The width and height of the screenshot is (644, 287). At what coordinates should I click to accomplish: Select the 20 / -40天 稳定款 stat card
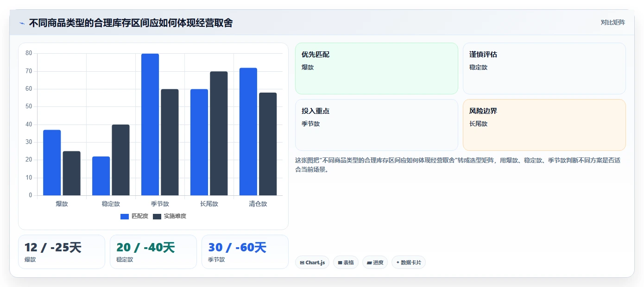pos(153,252)
